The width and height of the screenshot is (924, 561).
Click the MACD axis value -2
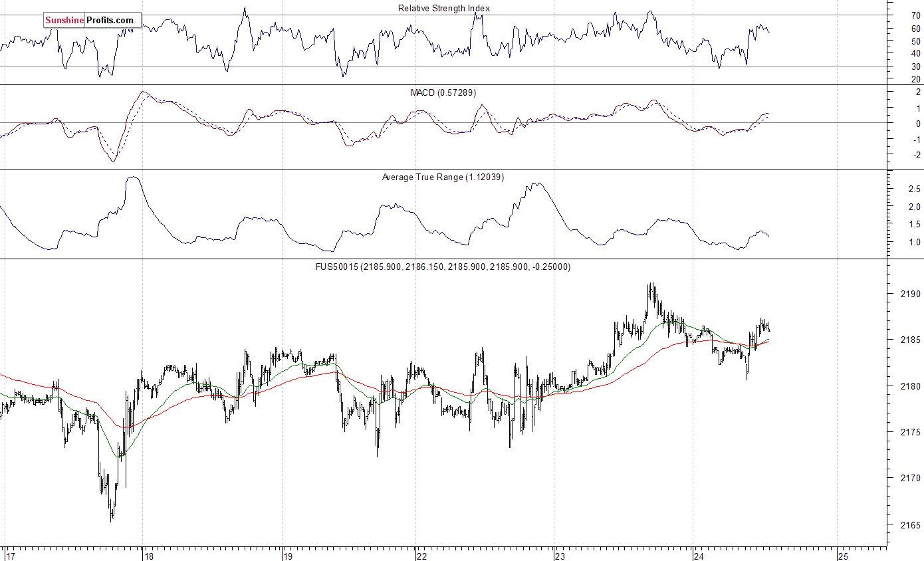click(917, 155)
